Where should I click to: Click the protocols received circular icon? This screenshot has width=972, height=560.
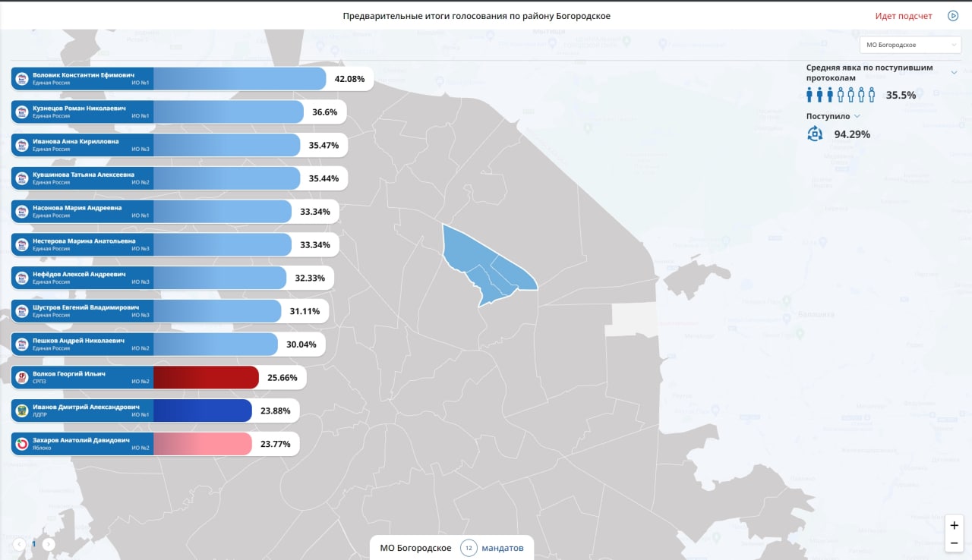click(815, 134)
